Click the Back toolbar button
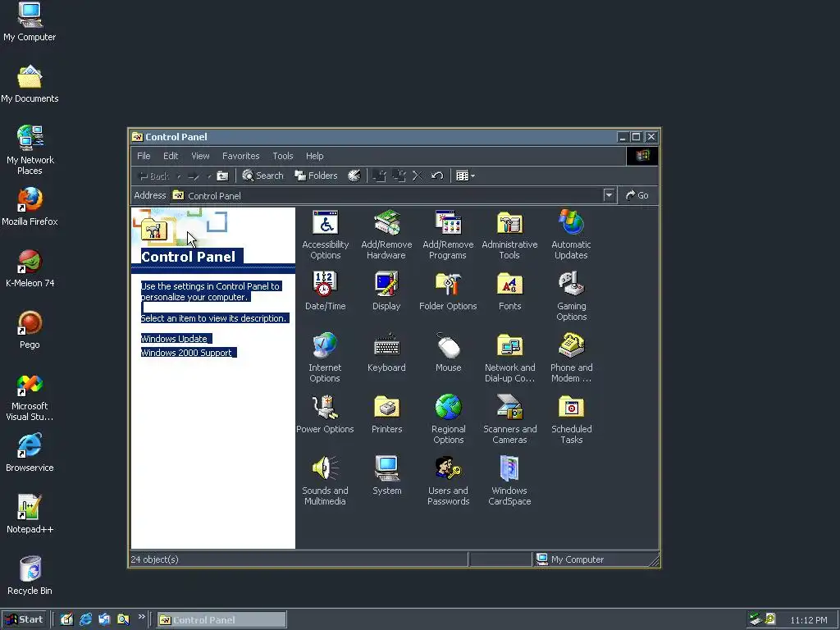Viewport: 840px width, 630px height. [x=154, y=176]
